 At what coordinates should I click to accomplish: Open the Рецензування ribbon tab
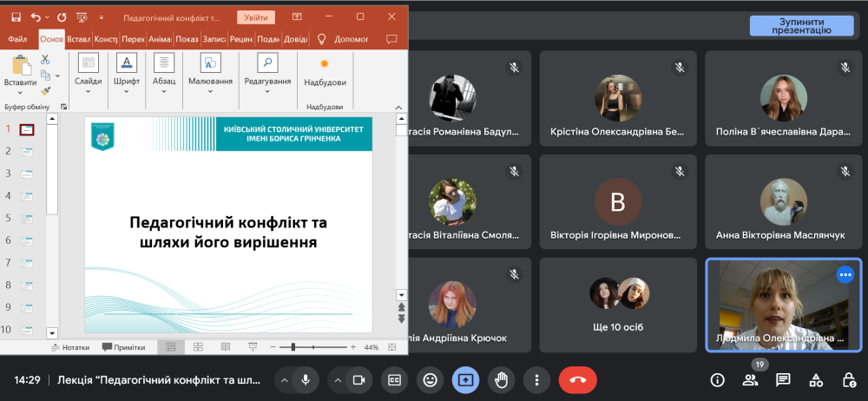point(241,39)
